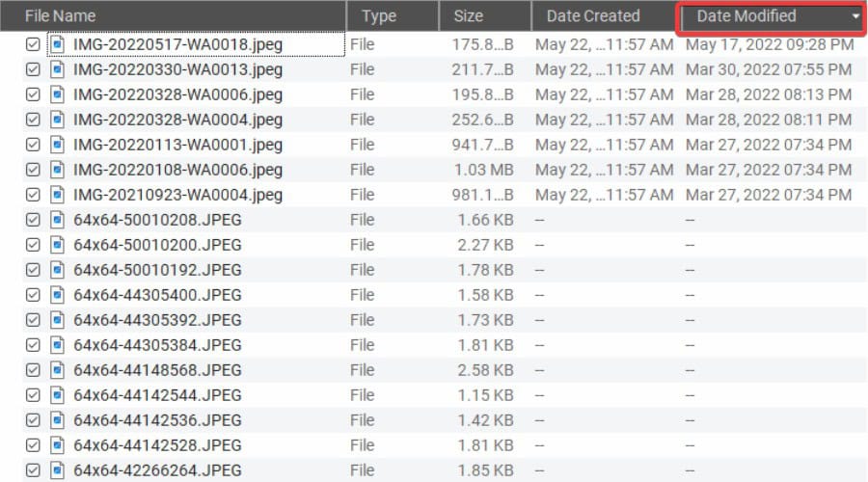
Task: Click file icon of 64x64-44142528.JPEG
Action: 57,445
